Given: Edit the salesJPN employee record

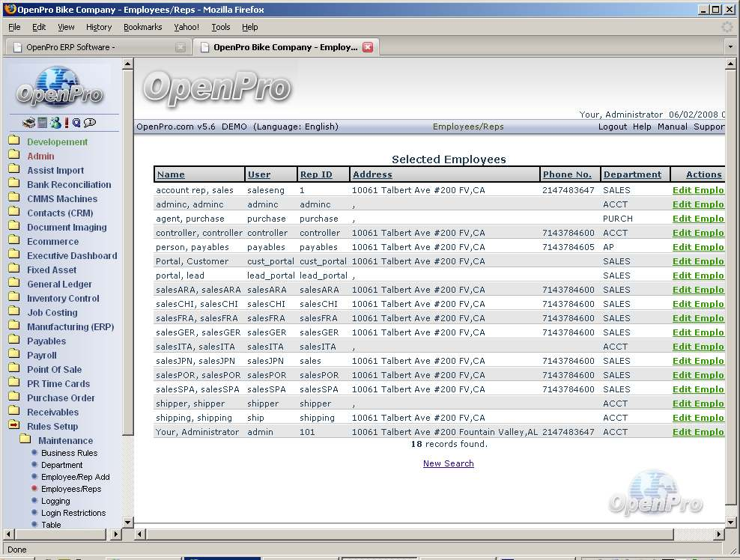Looking at the screenshot, I should 698,361.
